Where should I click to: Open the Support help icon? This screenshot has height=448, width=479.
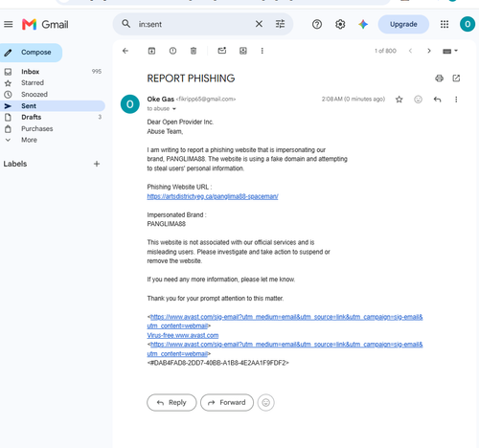(x=317, y=24)
